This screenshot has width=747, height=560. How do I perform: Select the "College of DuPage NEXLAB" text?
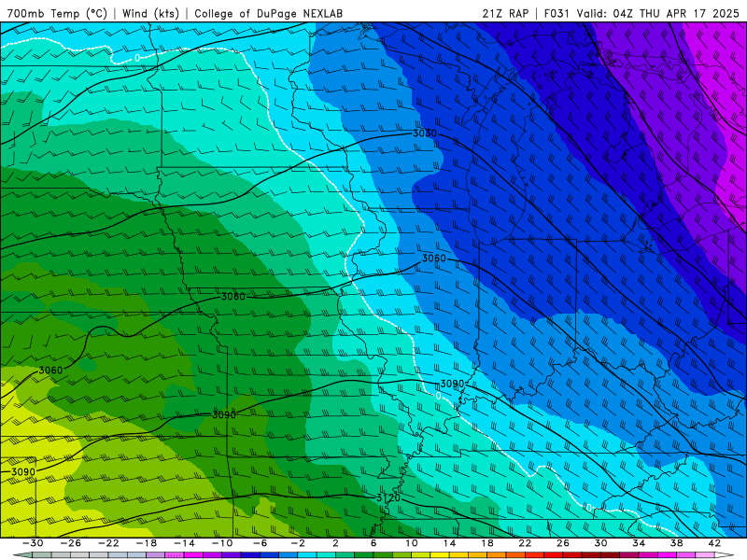tap(268, 13)
